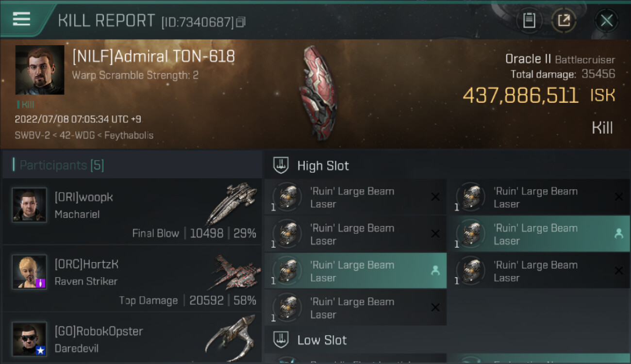Viewport: 631px width, 364px height.
Task: Select the highlighted left-column 'Ruin' Large Beam Laser
Action: (355, 271)
